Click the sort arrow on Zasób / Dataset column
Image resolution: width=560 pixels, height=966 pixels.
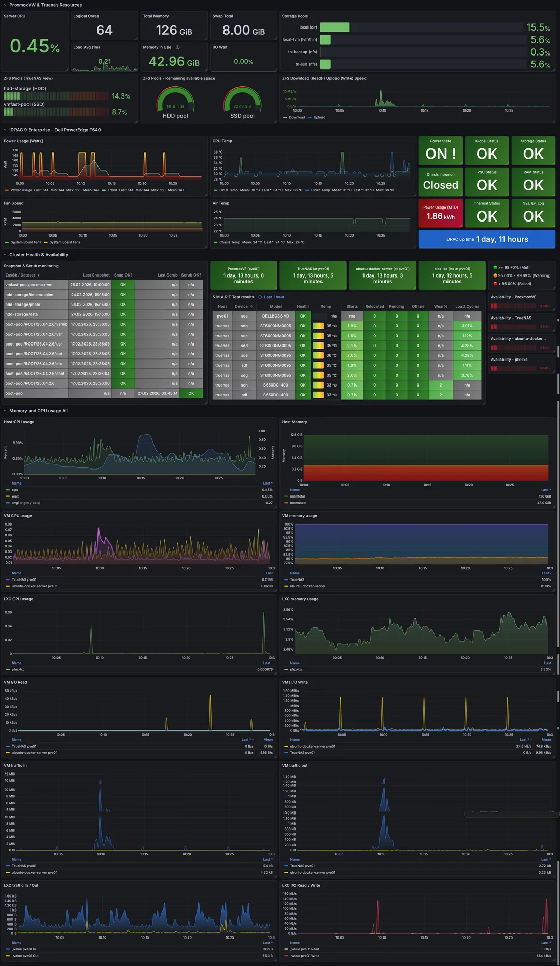(39, 275)
